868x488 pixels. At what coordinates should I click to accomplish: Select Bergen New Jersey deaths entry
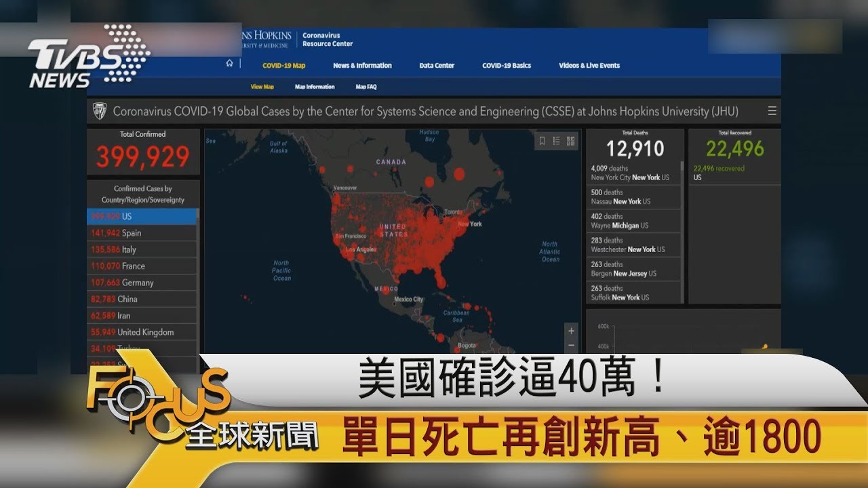633,269
